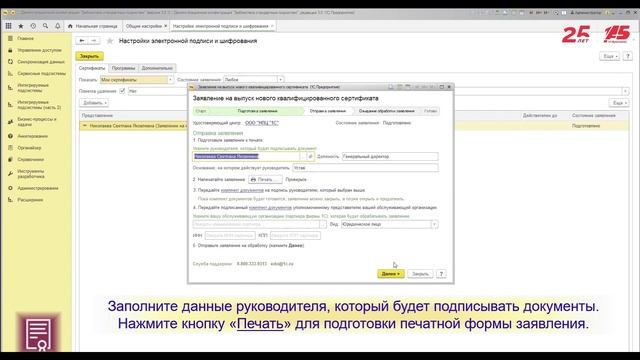This screenshot has height=360, width=640.
Task: Go forward with the right arrow button
Action: coord(93,41)
